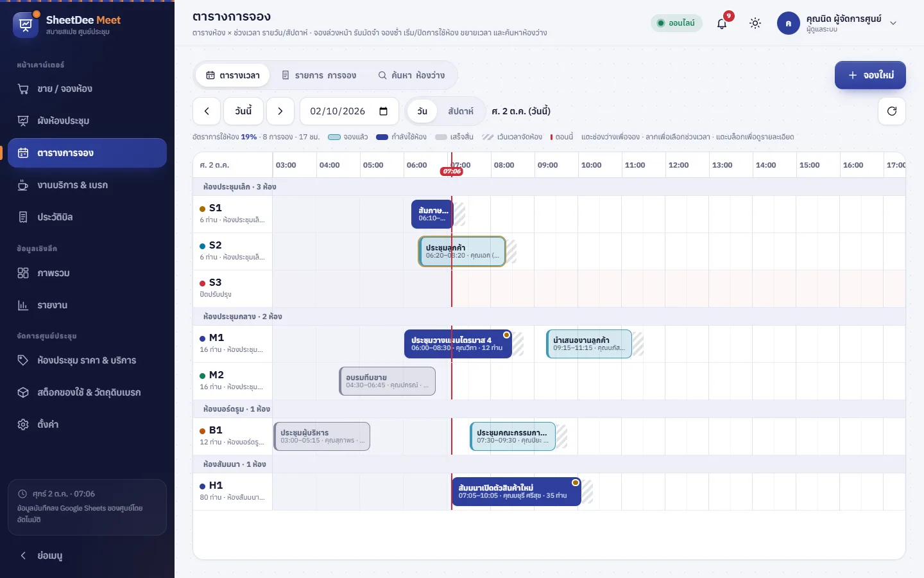This screenshot has width=924, height=578.
Task: Open อบรมทีมขาย booking on M2
Action: tap(388, 381)
